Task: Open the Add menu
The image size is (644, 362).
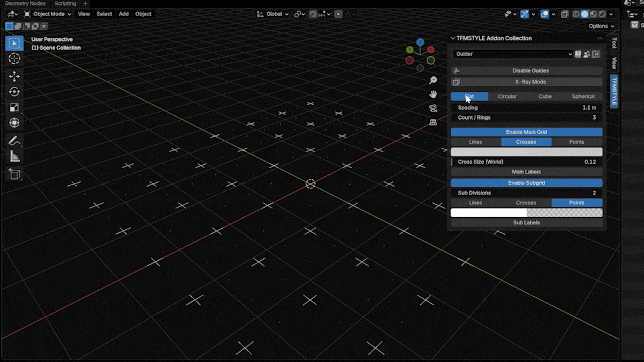Action: coord(123,14)
